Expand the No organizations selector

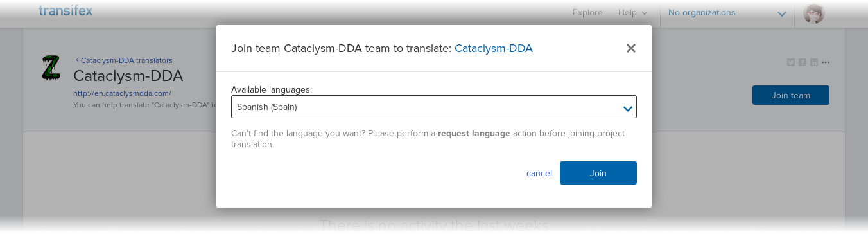[727, 13]
